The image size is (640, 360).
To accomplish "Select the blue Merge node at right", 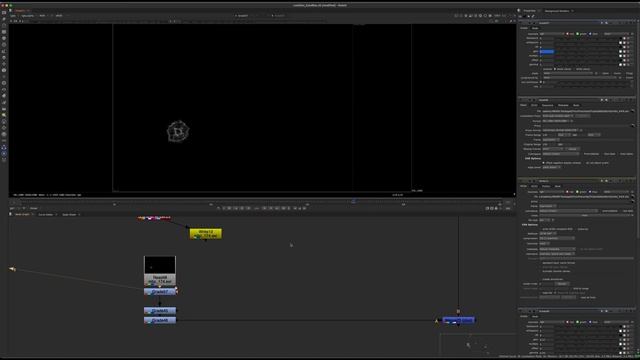I will (459, 320).
